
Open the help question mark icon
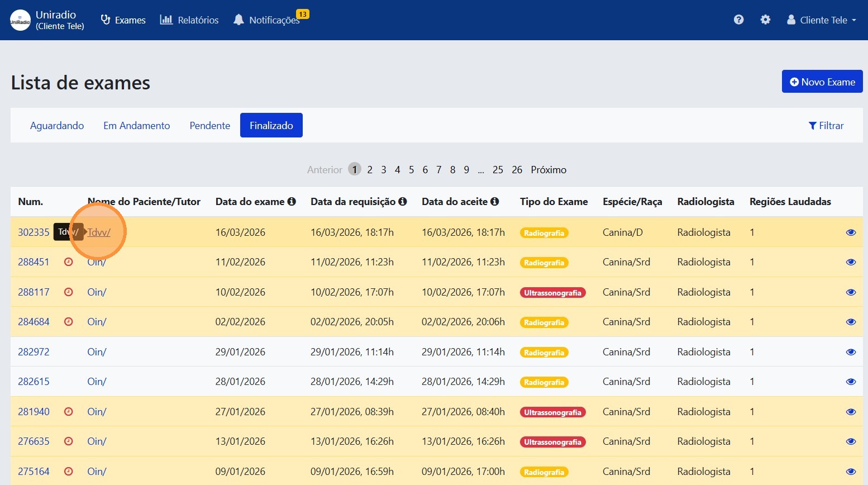738,20
